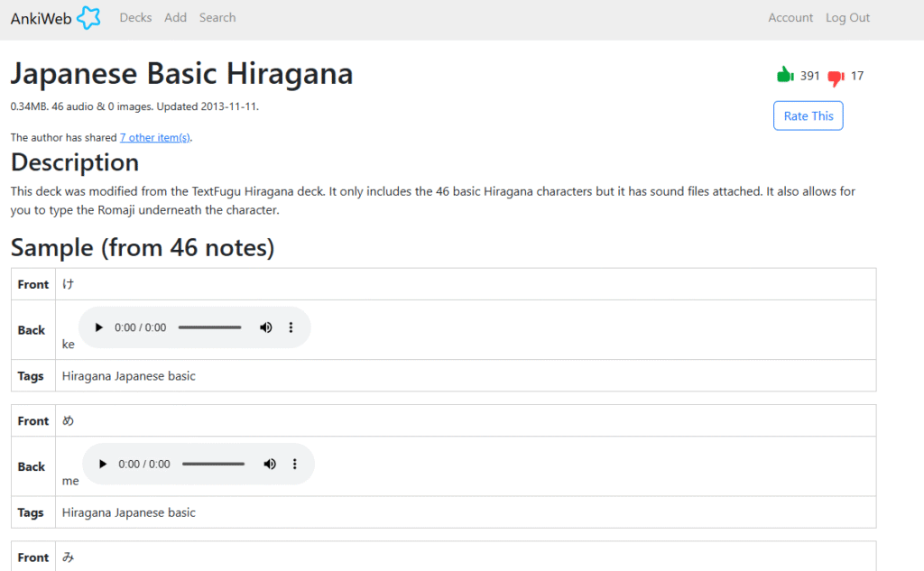924x571 pixels.
Task: Go to the Search page
Action: click(x=217, y=18)
